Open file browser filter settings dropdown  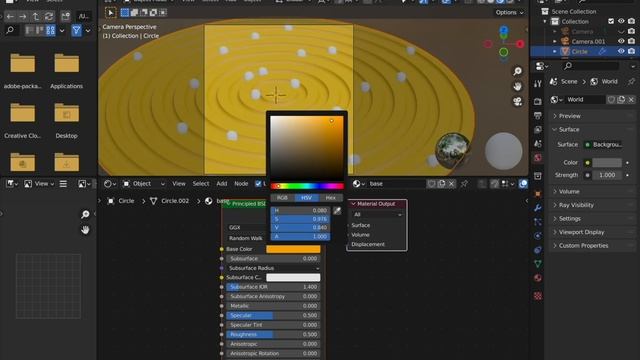[x=88, y=30]
